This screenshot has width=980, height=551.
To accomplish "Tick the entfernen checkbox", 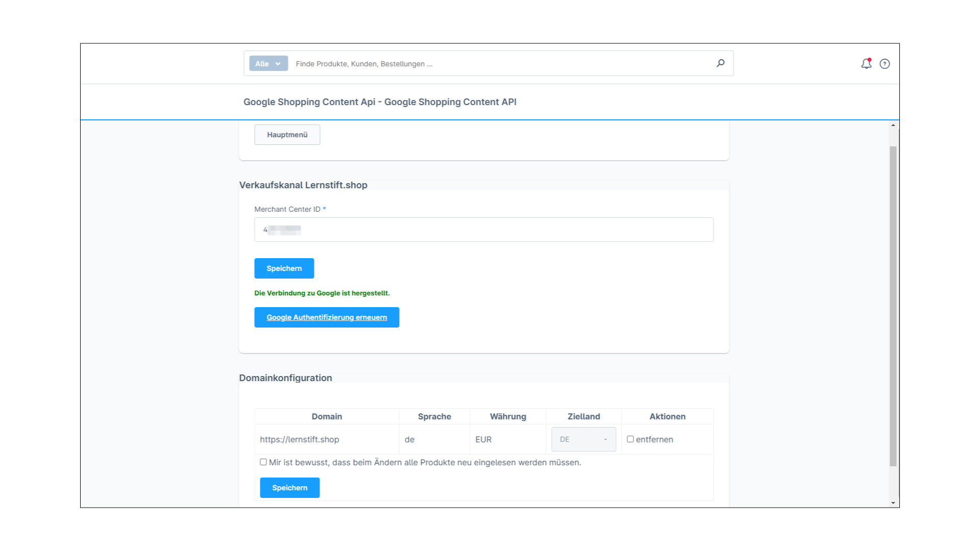I will pyautogui.click(x=630, y=439).
